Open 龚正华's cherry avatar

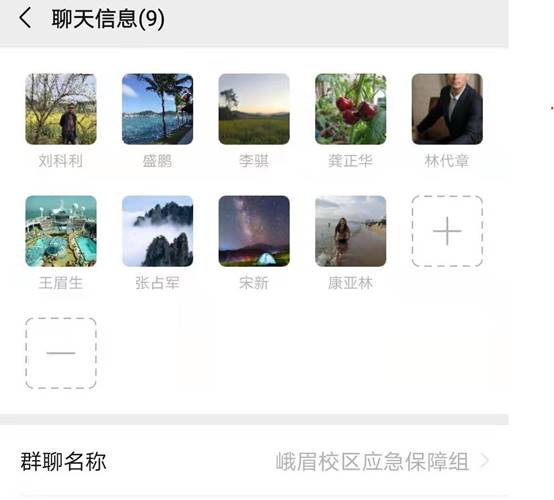[x=350, y=109]
